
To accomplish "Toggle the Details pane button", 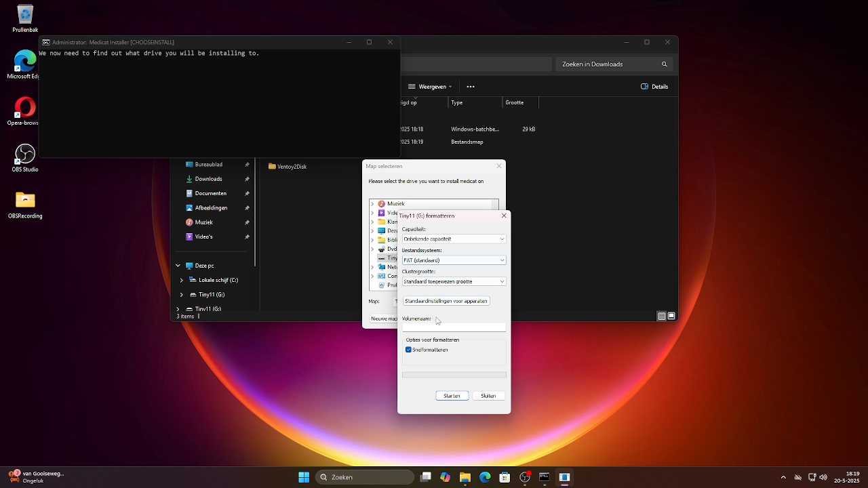I will pyautogui.click(x=654, y=87).
